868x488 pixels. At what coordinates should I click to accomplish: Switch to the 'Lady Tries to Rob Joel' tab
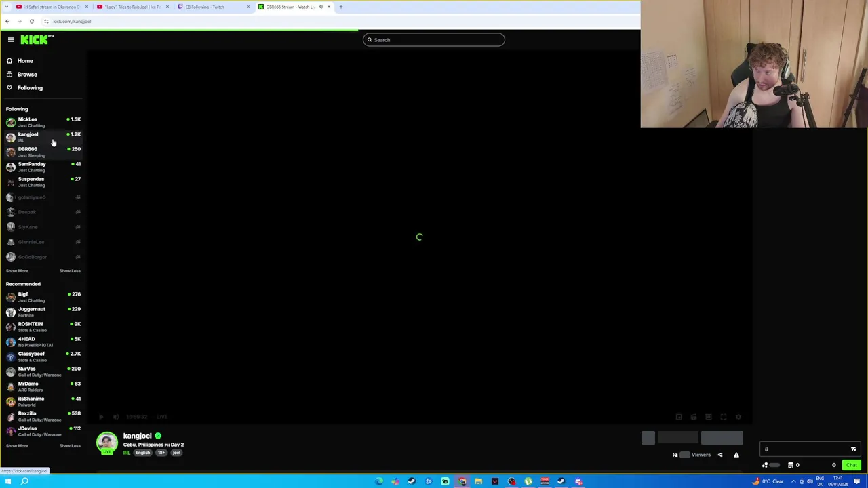coord(133,7)
